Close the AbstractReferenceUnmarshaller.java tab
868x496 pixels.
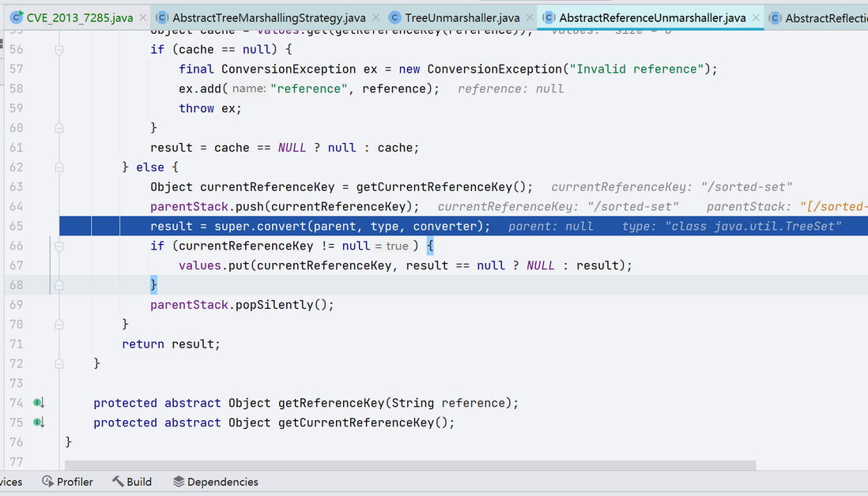[756, 17]
